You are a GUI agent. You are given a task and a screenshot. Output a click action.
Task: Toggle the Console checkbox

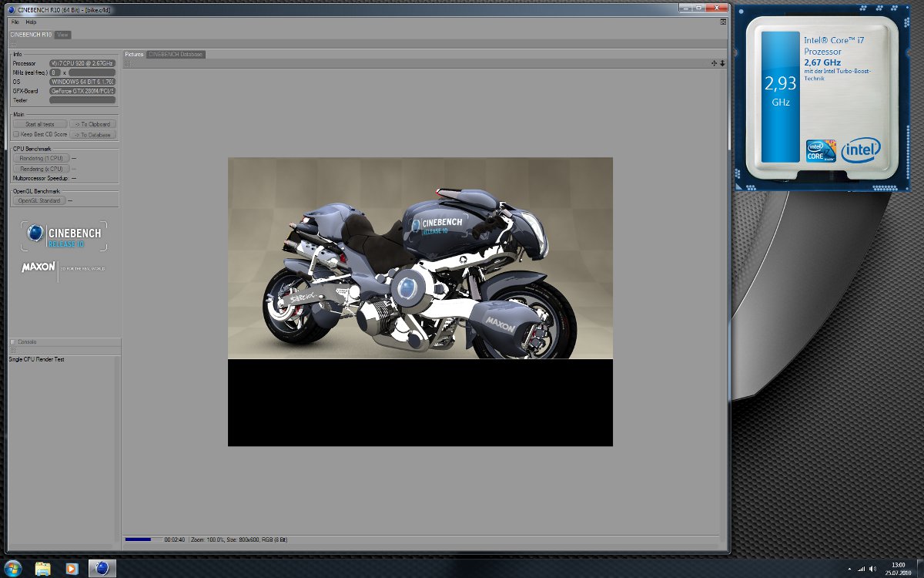[12, 342]
